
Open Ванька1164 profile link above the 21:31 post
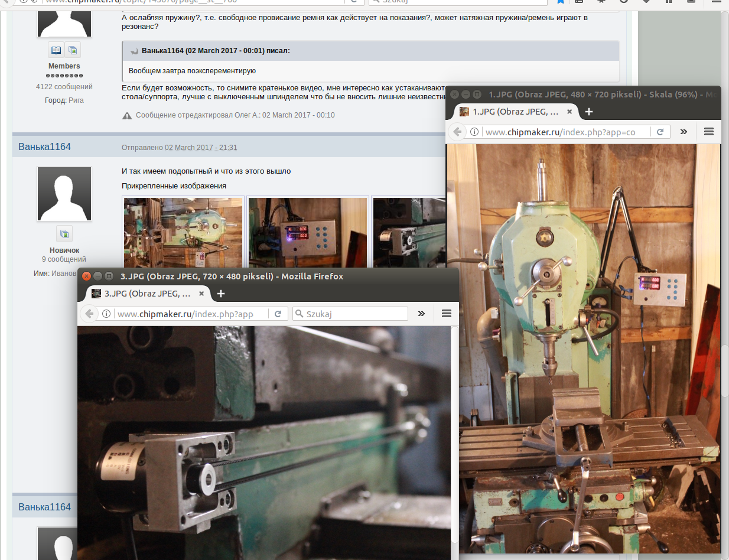coord(44,146)
